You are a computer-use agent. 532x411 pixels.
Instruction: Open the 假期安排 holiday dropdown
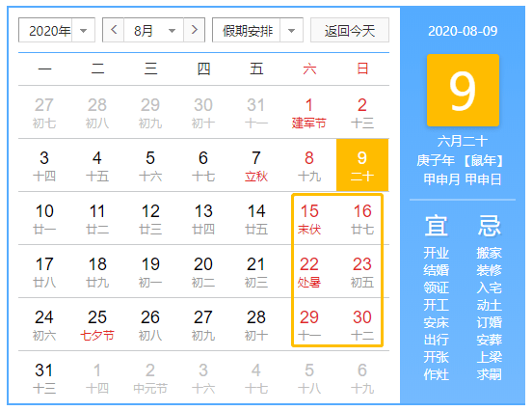[257, 30]
